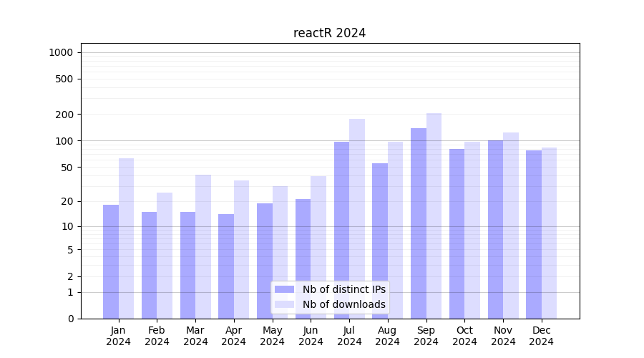
Task: Click the July downloads bar
Action: coord(357,218)
